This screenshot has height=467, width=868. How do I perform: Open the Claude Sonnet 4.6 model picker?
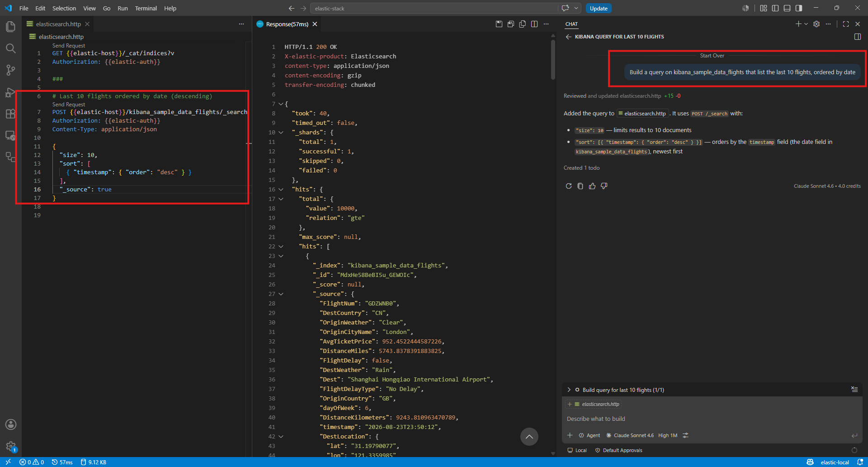(x=630, y=435)
